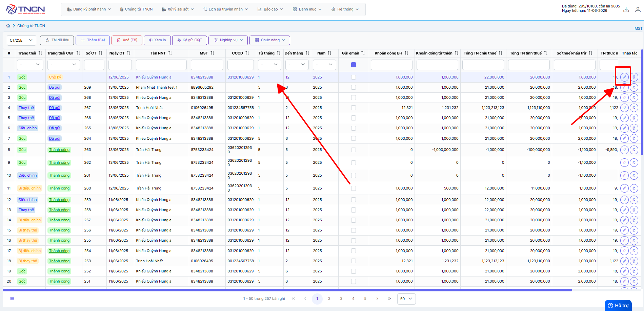The height and width of the screenshot is (311, 644).
Task: Go to home via breadcrumb icon
Action: pos(8,26)
